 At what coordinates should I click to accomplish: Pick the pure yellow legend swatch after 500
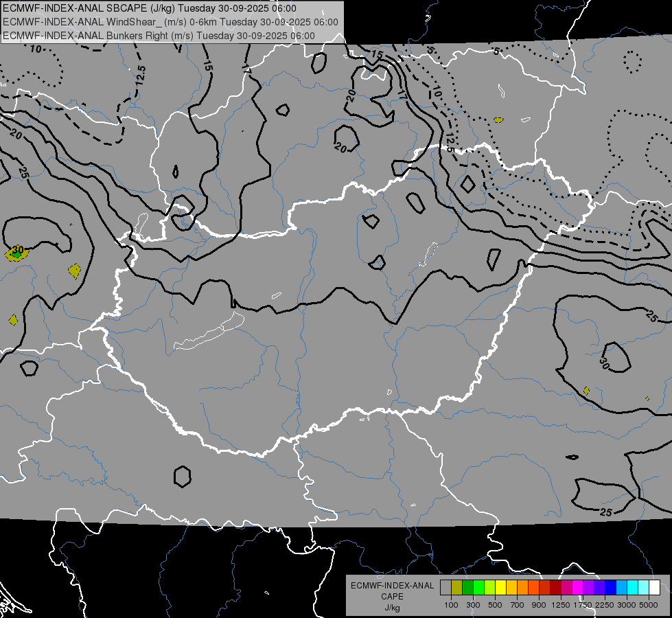(x=500, y=587)
